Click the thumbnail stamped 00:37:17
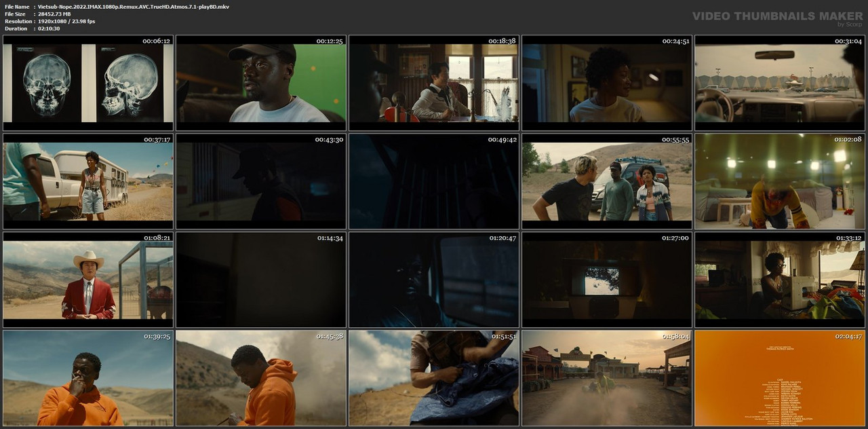The height and width of the screenshot is (429, 868). point(88,181)
